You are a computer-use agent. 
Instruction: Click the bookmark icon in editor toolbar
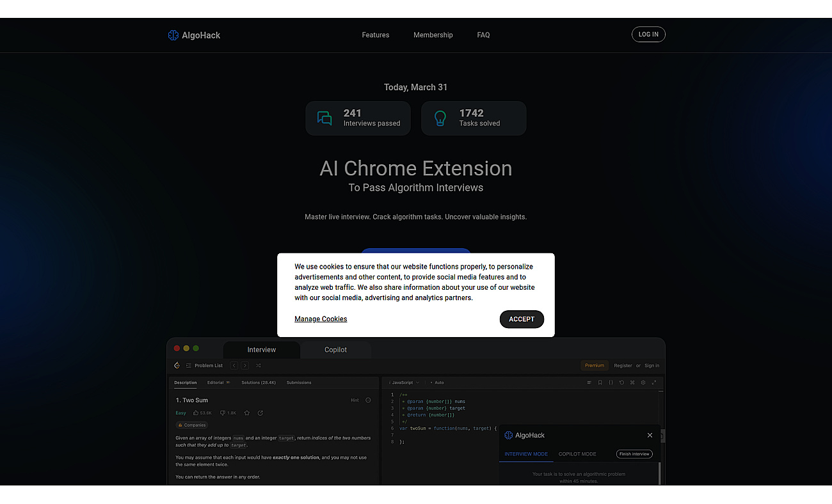pyautogui.click(x=600, y=382)
